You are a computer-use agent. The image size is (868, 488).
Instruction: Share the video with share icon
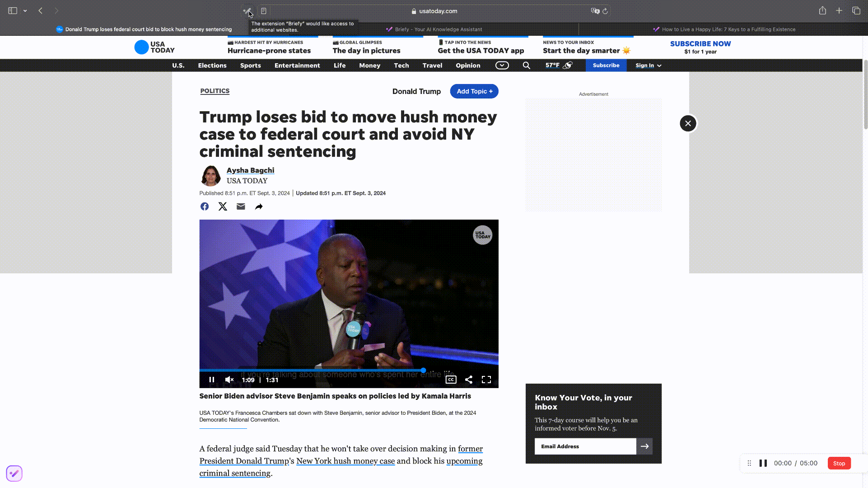coord(469,380)
